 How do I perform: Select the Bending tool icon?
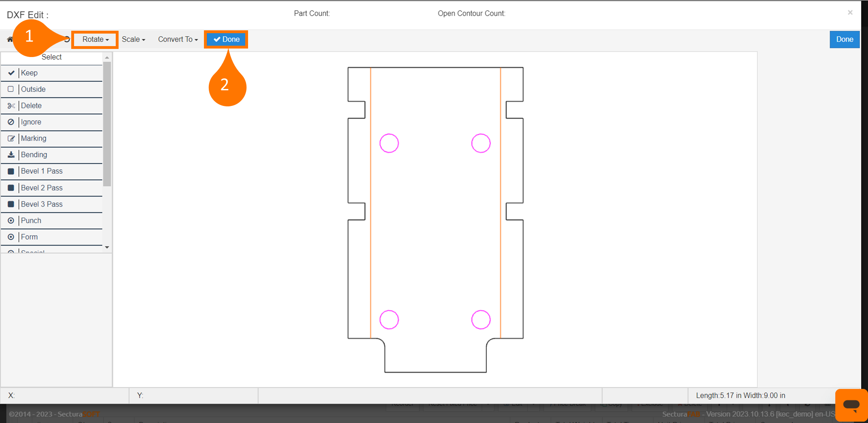11,155
